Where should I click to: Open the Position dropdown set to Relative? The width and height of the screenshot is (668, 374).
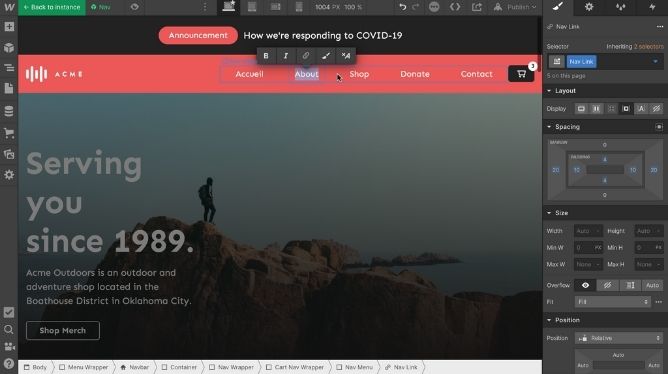(619, 338)
